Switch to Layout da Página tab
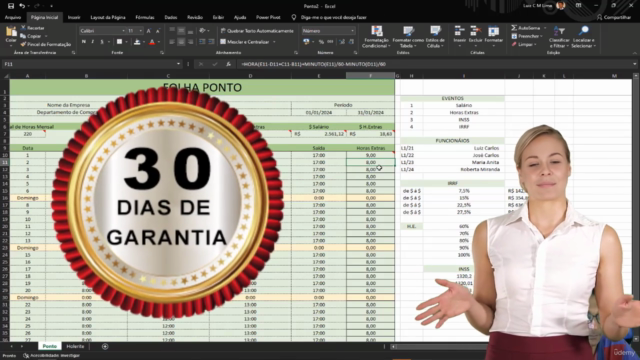The image size is (640, 360). click(108, 17)
